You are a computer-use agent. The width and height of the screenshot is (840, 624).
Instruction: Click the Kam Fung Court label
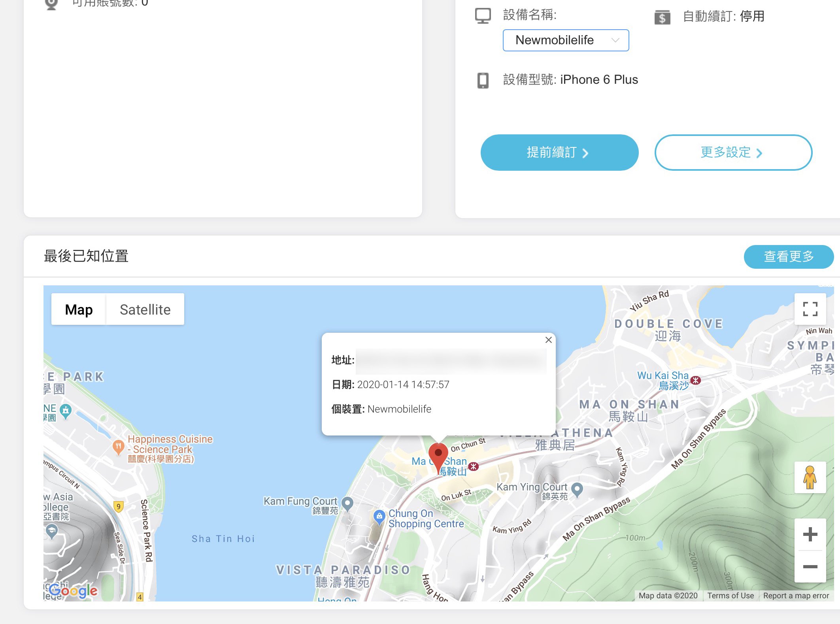(300, 505)
